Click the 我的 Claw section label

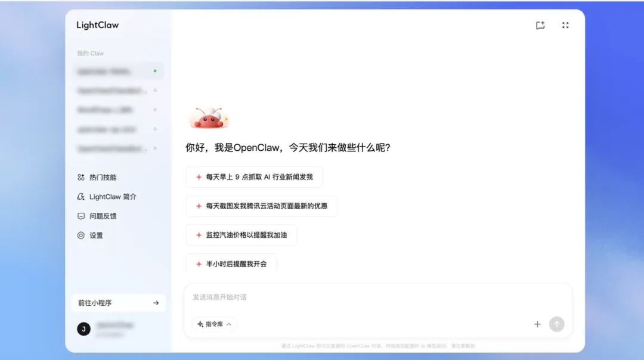(x=91, y=54)
